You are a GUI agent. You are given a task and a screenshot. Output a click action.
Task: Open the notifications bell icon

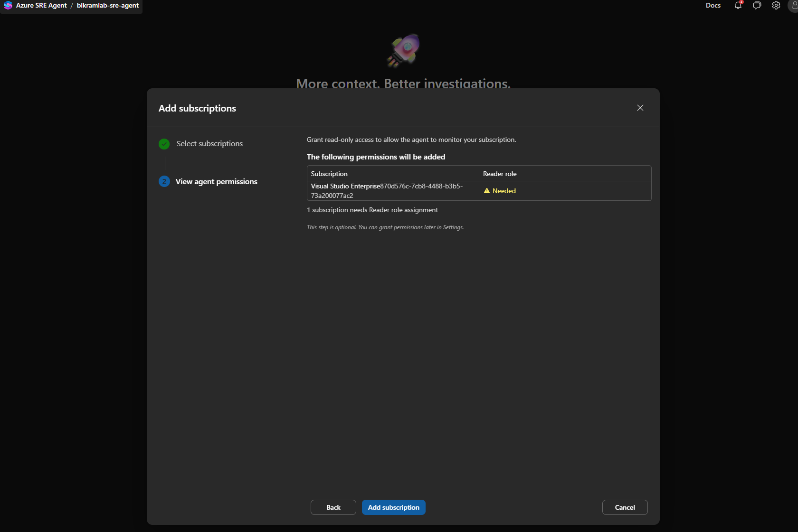click(x=738, y=5)
